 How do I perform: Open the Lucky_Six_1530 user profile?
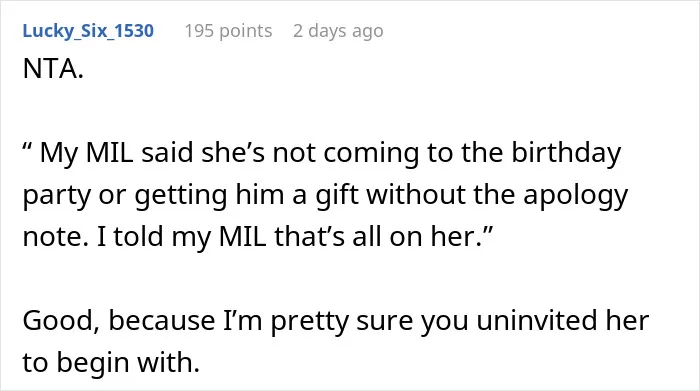point(88,31)
